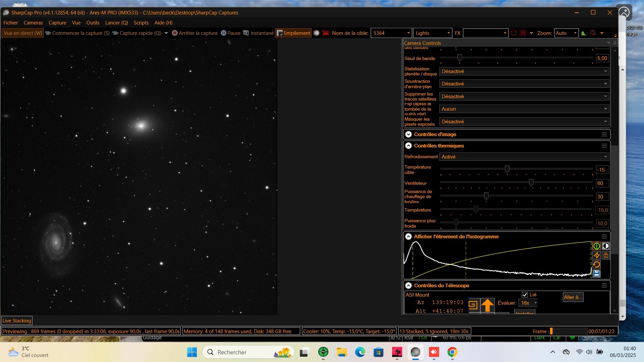Image resolution: width=644 pixels, height=362 pixels.
Task: Open the Outils menu
Action: 93,23
